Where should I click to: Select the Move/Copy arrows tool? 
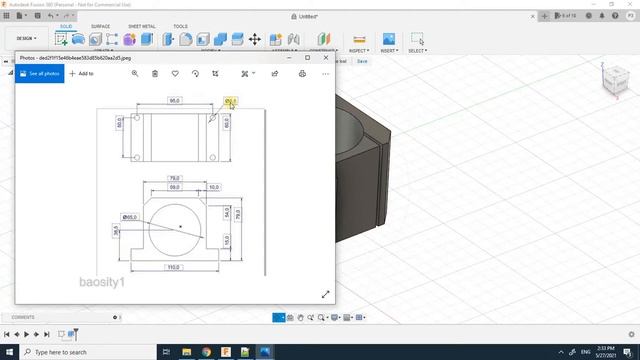(255, 39)
